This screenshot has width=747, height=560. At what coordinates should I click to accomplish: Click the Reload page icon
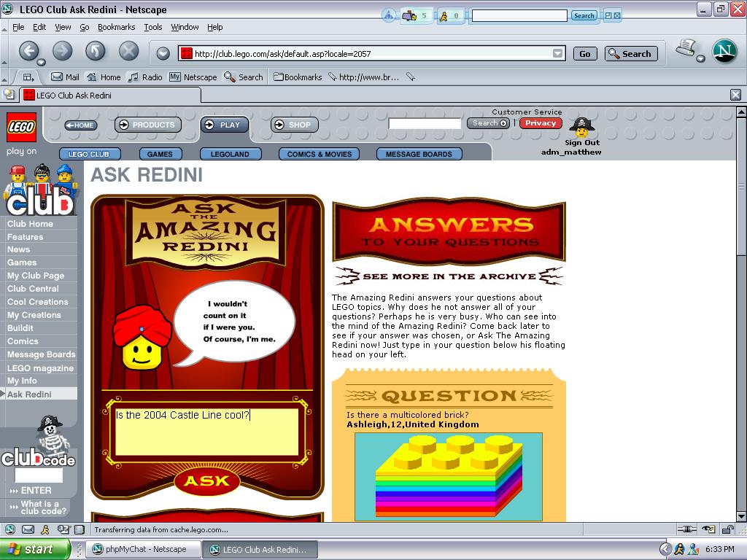point(96,51)
